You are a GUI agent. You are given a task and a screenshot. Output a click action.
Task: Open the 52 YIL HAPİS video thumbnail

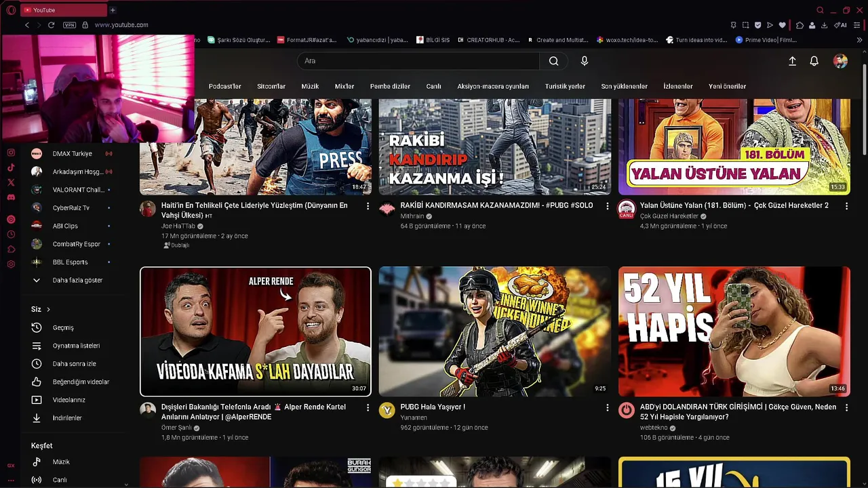tap(734, 331)
